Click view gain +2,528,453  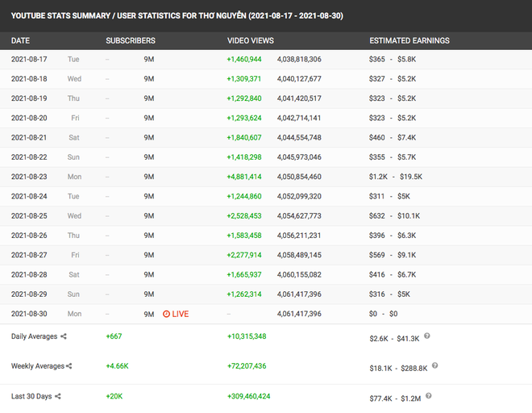(244, 216)
